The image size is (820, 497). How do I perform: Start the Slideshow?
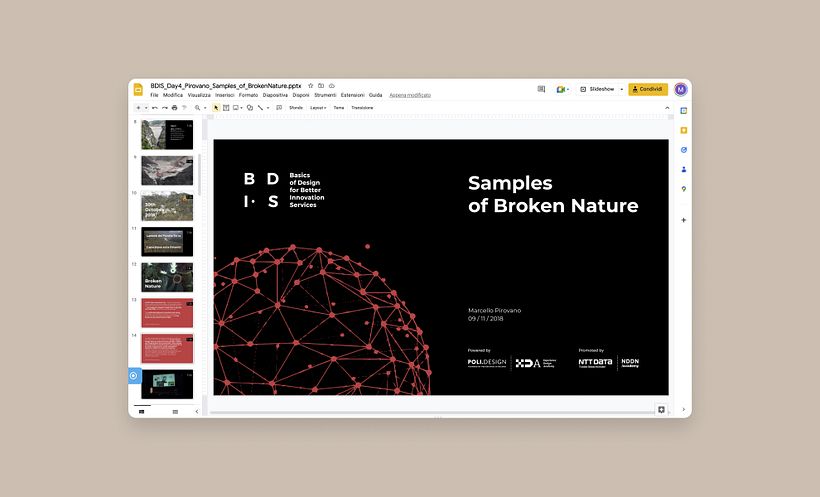click(x=597, y=89)
